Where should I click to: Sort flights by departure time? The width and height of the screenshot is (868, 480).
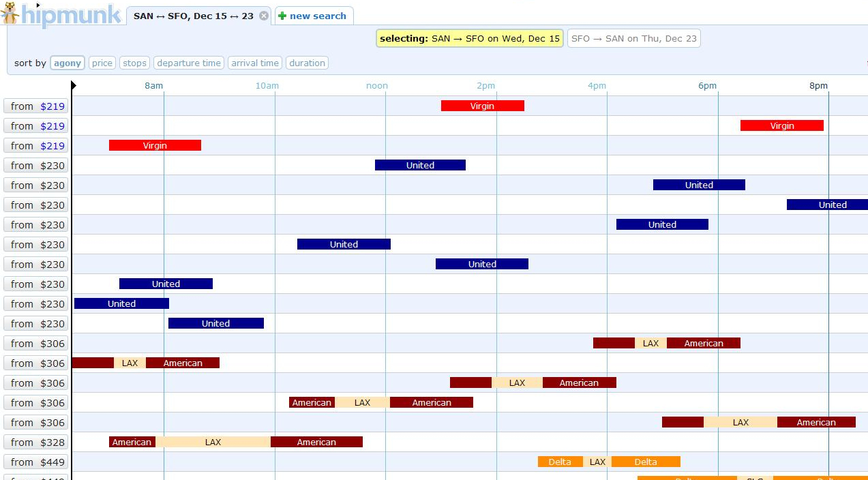[x=189, y=63]
